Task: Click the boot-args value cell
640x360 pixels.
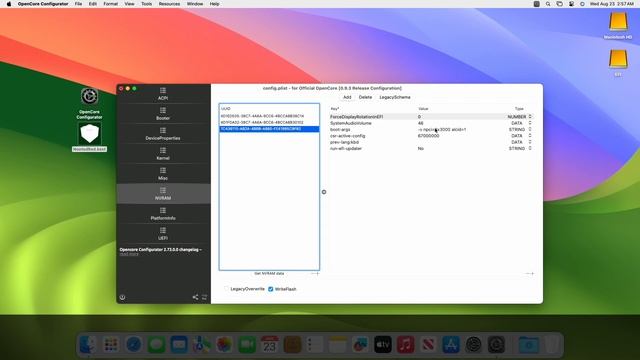Action: (x=442, y=129)
